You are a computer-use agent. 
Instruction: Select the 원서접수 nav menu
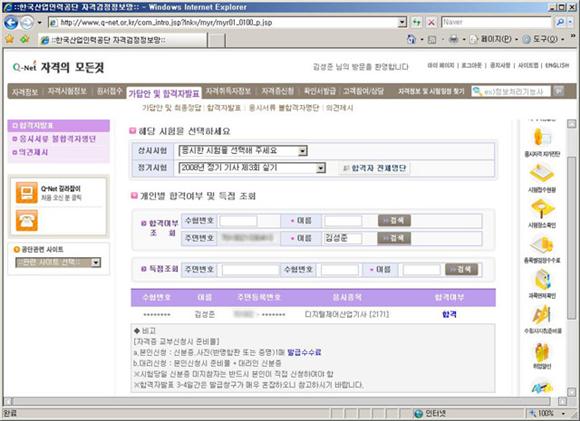coord(109,91)
